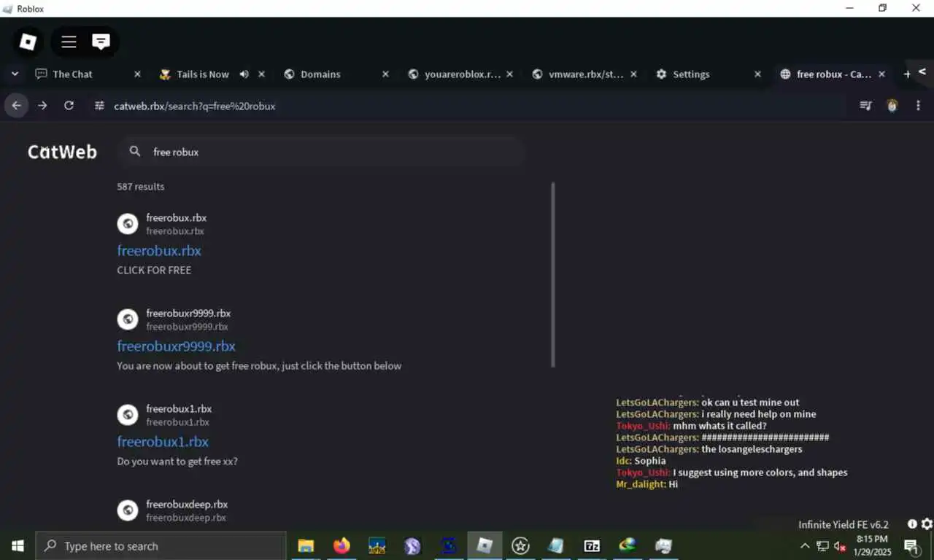Click the address bar URL
The height and width of the screenshot is (560, 934).
194,106
